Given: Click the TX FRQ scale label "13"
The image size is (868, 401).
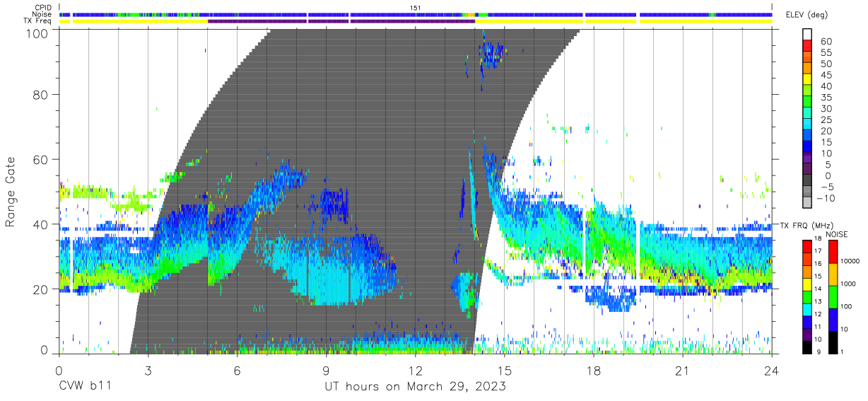Looking at the screenshot, I should pos(817,302).
